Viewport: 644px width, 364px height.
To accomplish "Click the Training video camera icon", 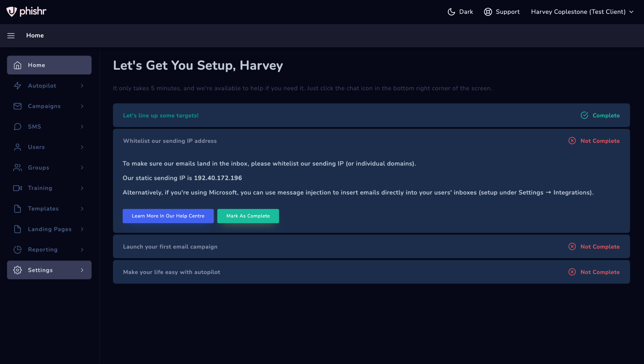I will [x=17, y=188].
